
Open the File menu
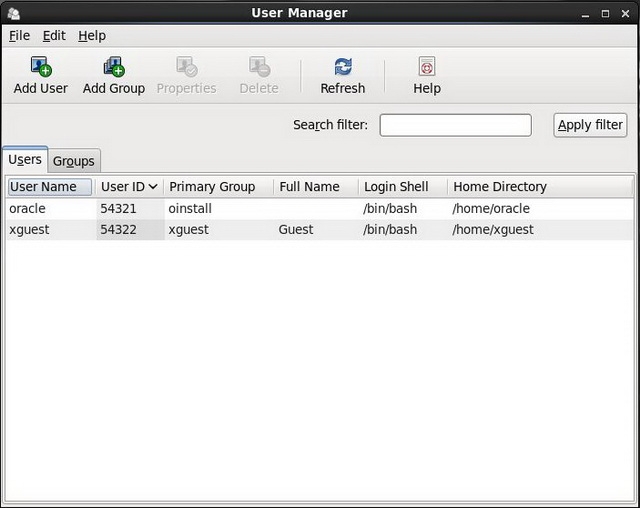[x=19, y=36]
